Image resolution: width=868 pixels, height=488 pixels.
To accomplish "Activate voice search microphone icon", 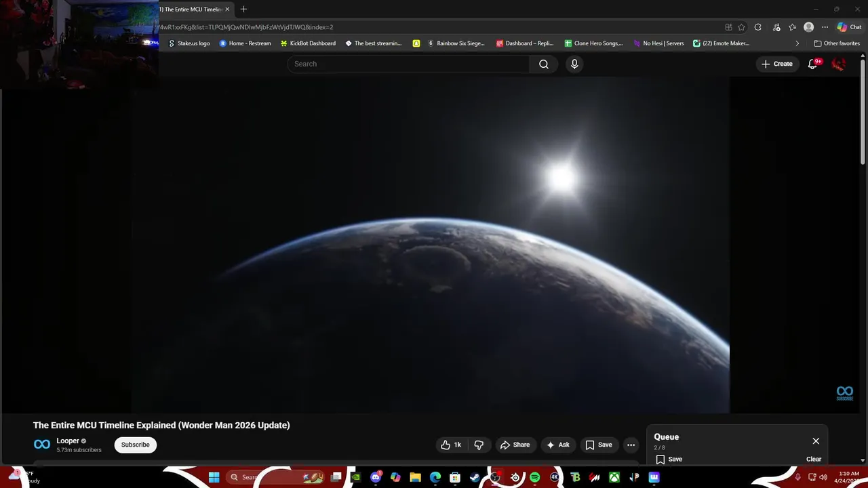I will [574, 64].
